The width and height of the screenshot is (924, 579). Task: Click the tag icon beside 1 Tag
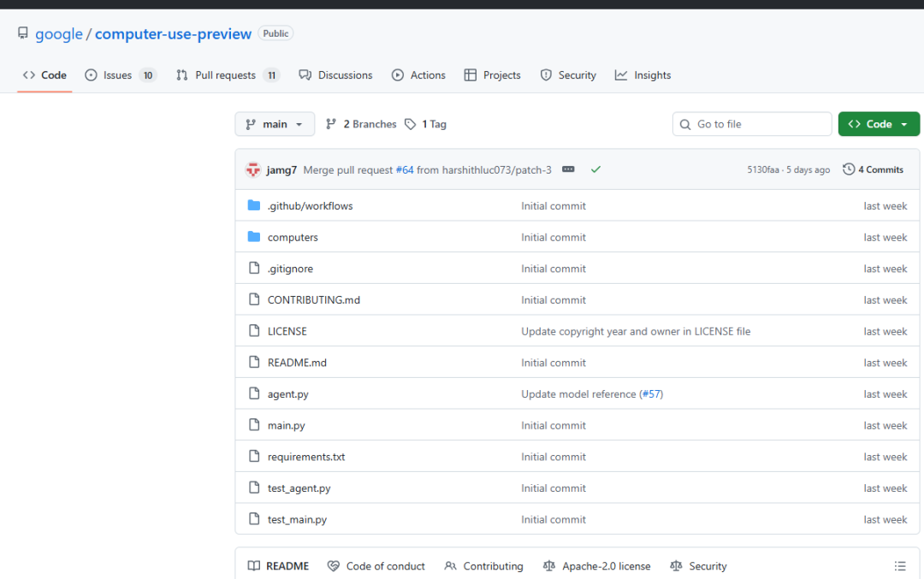click(x=410, y=124)
